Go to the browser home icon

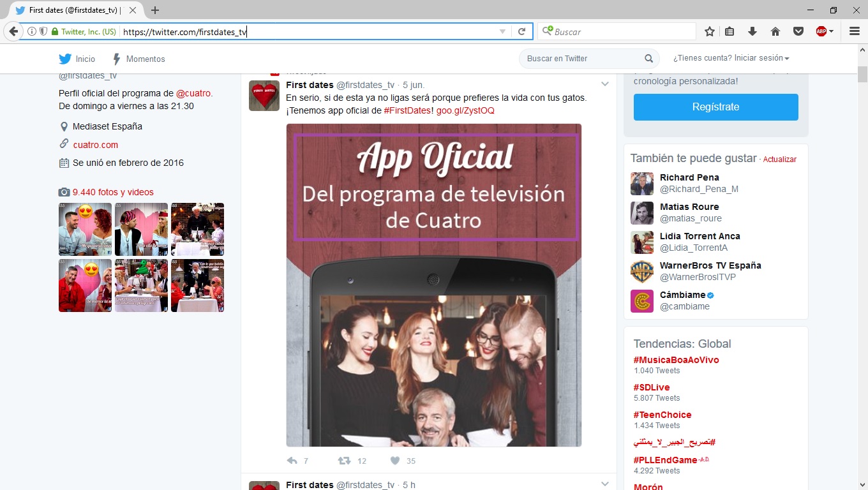(775, 32)
